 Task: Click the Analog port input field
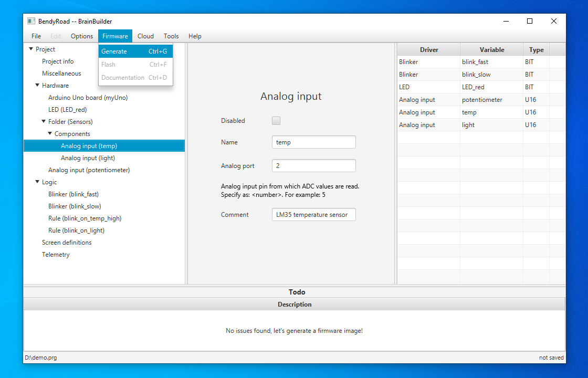[313, 166]
